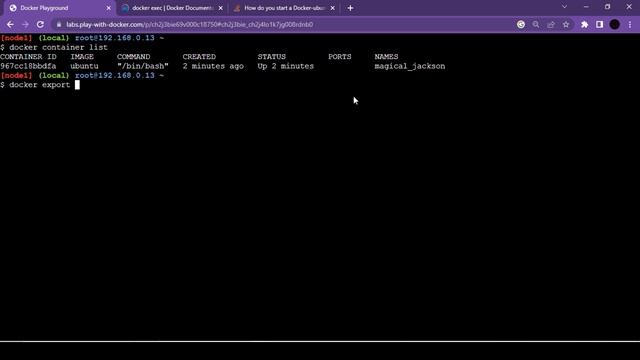Open the Google account icon in address bar
640x360 pixels.
click(x=521, y=24)
